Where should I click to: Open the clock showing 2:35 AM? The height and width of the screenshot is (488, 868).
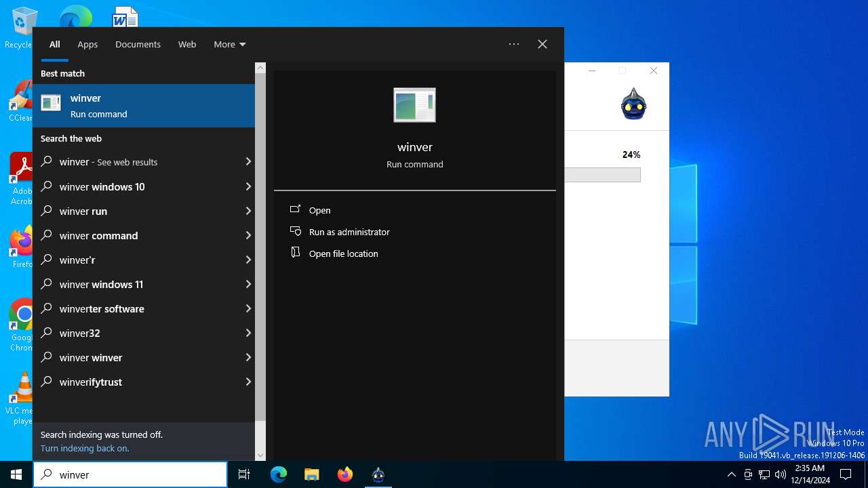pyautogui.click(x=810, y=474)
